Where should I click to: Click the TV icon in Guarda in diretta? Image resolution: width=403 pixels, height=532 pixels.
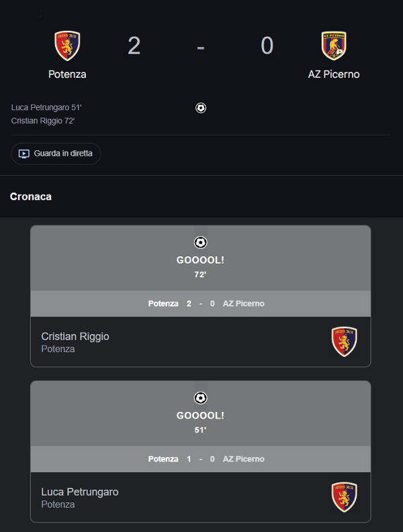[24, 154]
